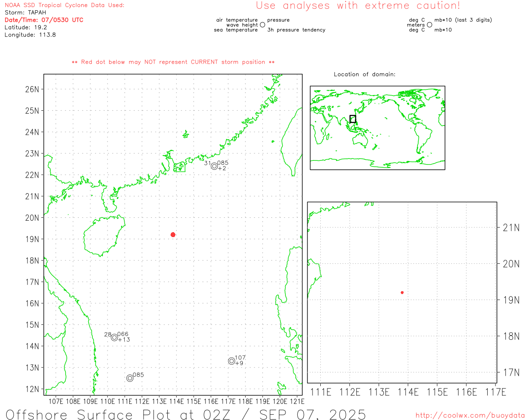This screenshot has height=420, width=525.
Task: Click '3h pressure tendency' legend label
Action: point(296,30)
